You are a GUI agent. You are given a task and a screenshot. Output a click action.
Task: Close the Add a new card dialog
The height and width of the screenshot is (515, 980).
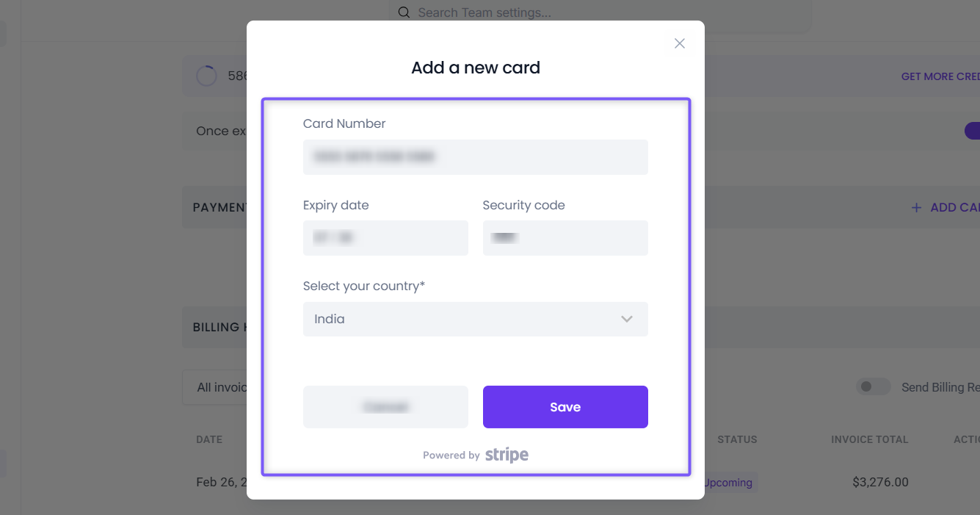point(680,43)
